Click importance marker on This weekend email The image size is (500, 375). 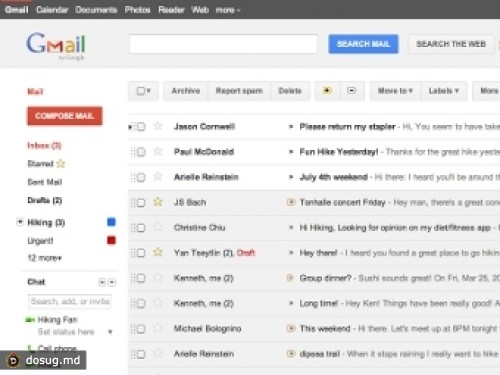pyautogui.click(x=291, y=328)
